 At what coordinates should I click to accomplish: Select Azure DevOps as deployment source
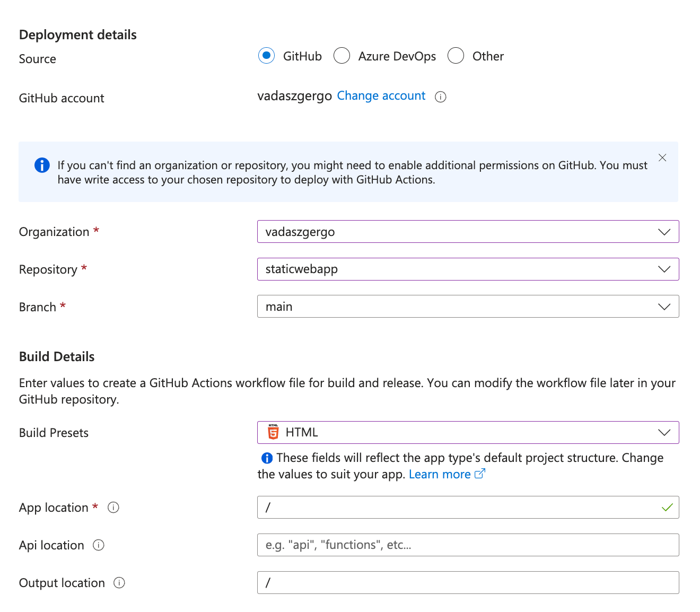[x=342, y=56]
